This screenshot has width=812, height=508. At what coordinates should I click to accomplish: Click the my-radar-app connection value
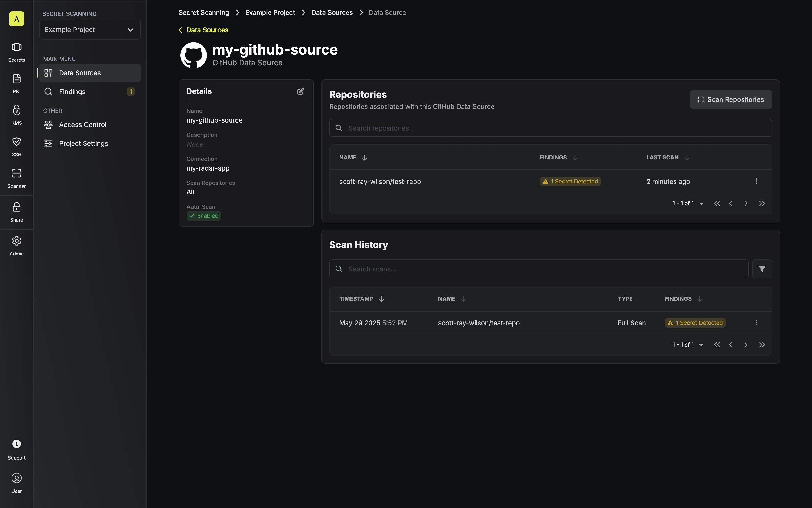point(208,168)
